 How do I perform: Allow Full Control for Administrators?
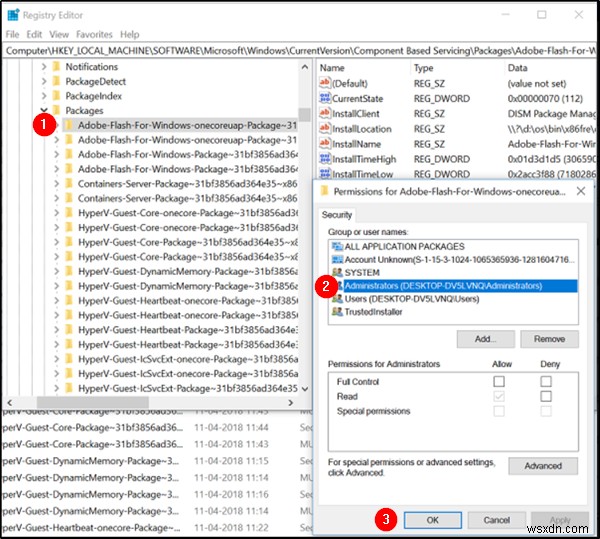499,381
